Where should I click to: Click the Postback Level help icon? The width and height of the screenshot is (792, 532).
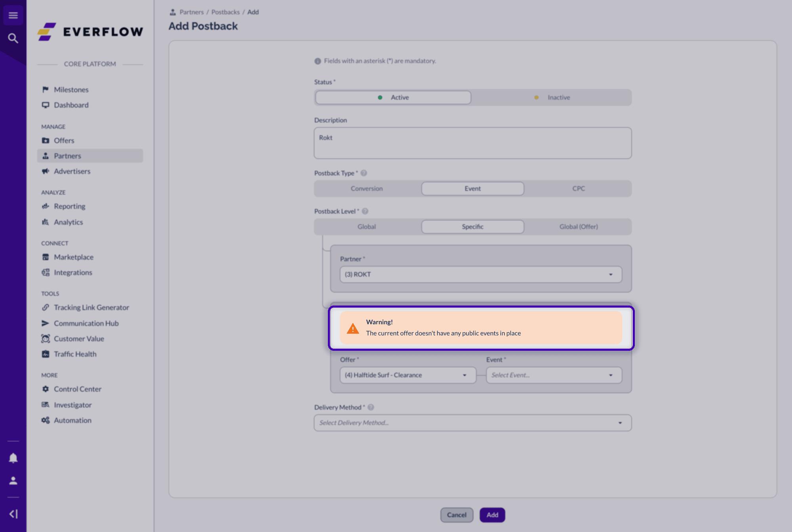tap(365, 211)
